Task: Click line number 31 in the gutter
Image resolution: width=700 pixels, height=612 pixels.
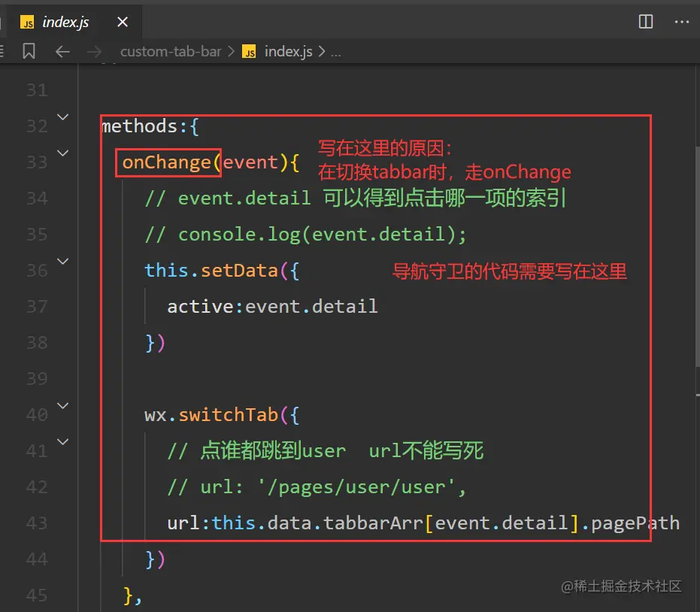Action: click(x=37, y=91)
